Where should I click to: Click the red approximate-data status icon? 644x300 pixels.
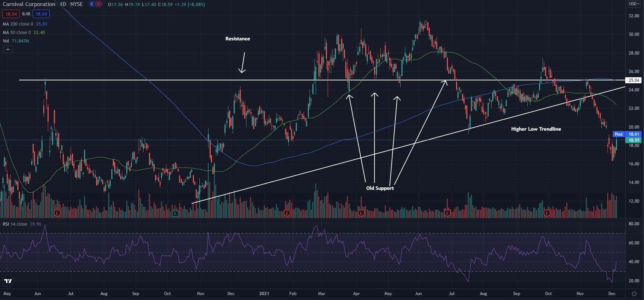99,4
